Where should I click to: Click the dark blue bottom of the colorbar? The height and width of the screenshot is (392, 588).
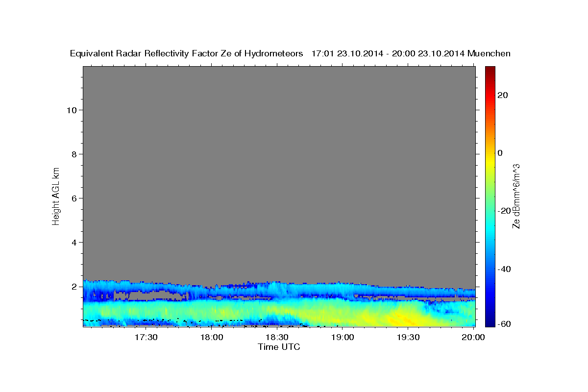click(490, 321)
